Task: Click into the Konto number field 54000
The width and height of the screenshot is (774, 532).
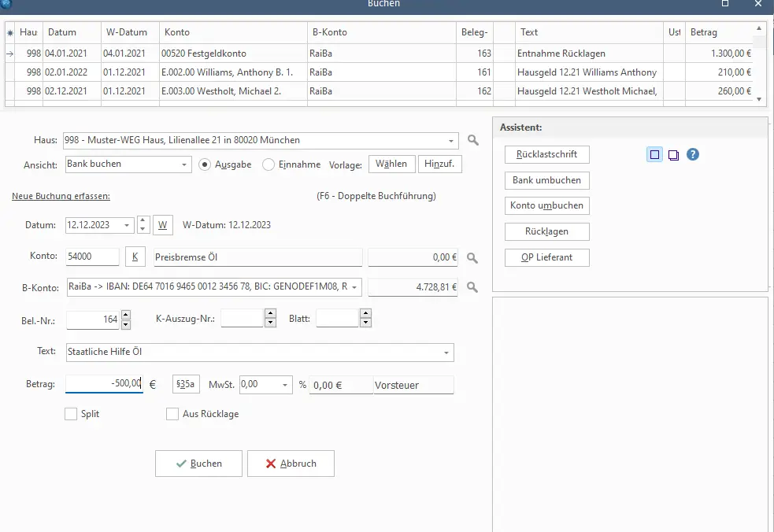Action: point(92,257)
